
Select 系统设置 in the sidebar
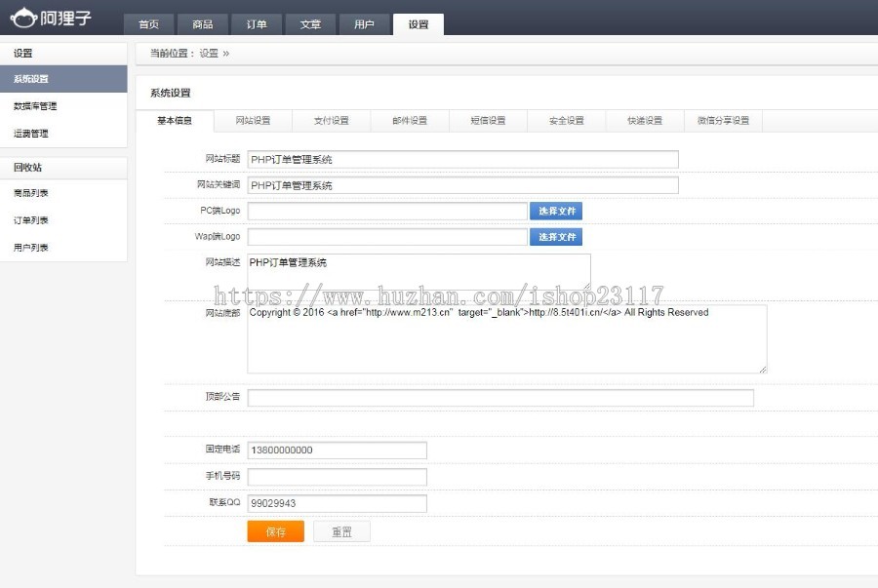point(63,79)
